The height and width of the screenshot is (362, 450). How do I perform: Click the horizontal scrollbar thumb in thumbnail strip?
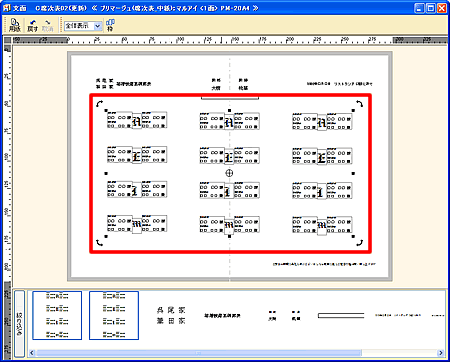[x=199, y=353]
